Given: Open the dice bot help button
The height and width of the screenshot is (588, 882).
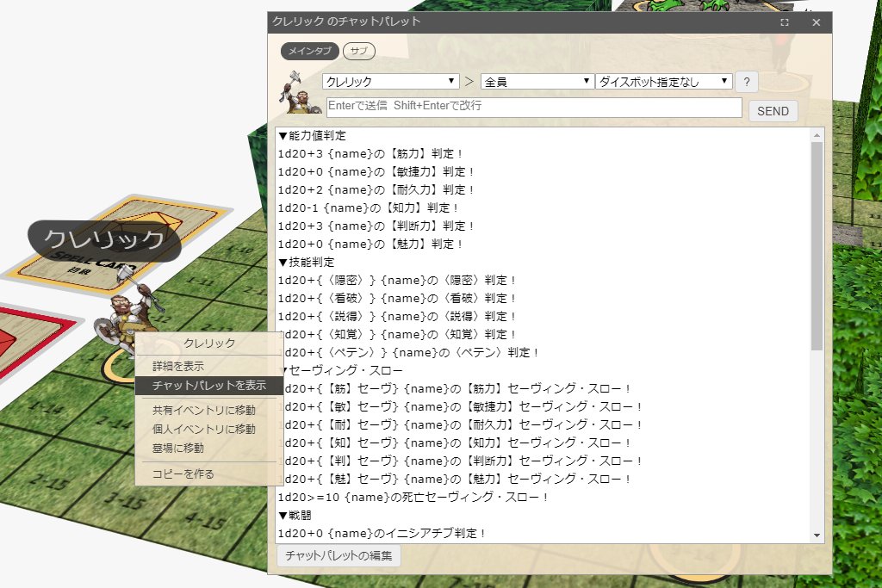Looking at the screenshot, I should click(x=747, y=82).
